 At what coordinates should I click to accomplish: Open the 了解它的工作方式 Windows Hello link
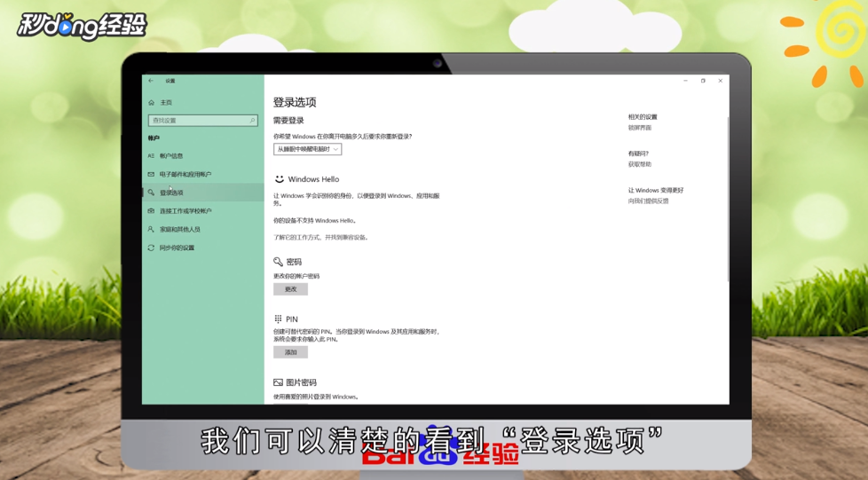320,238
